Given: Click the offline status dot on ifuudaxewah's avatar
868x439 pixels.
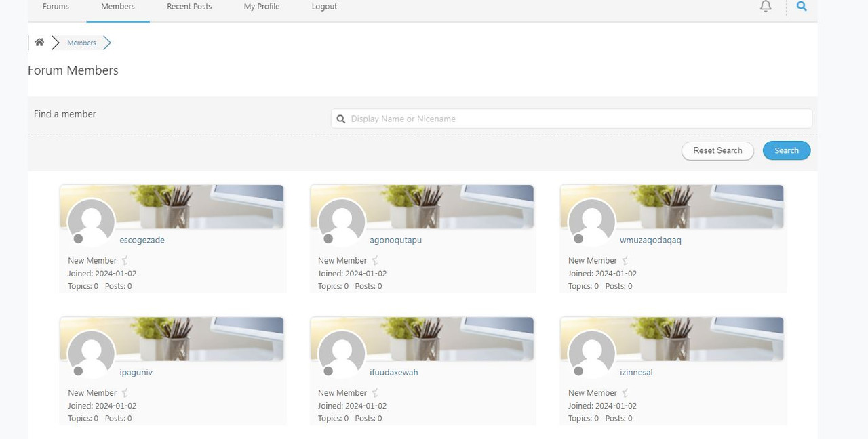Looking at the screenshot, I should coord(328,371).
